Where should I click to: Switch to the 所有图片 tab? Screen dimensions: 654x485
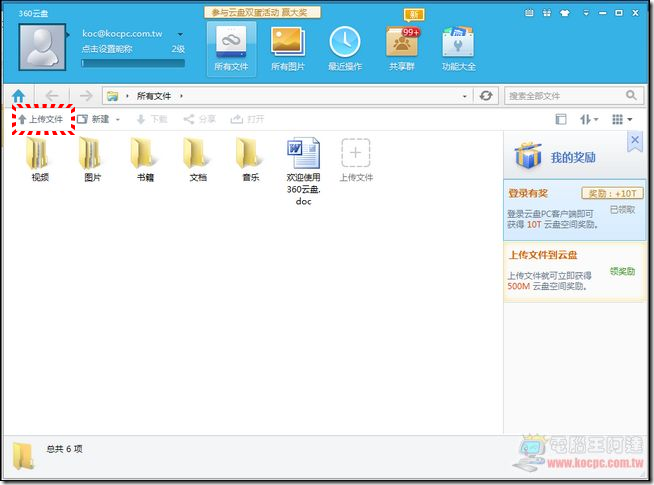288,49
